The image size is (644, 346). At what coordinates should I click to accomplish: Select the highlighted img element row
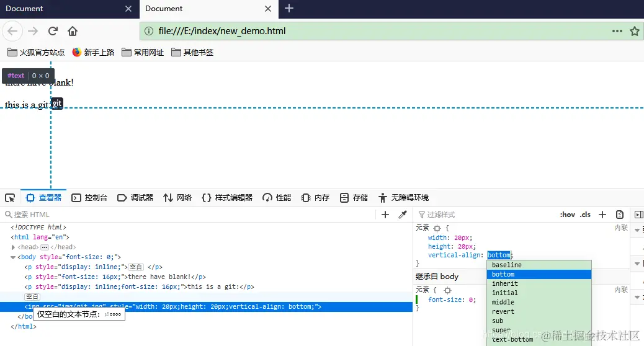[206, 306]
